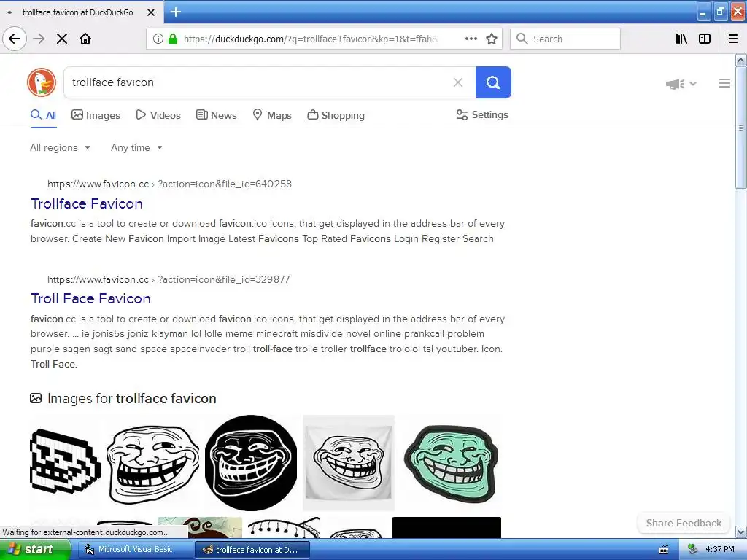Click the address bar URL

(x=311, y=39)
